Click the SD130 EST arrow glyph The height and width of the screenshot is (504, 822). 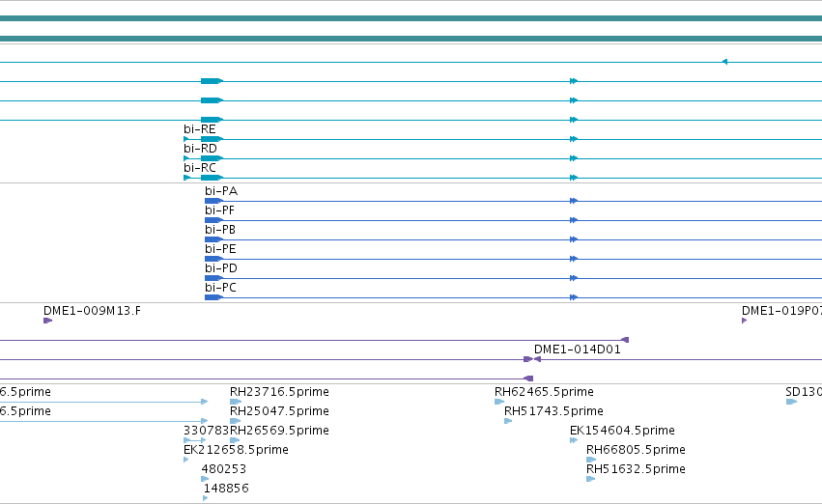(792, 402)
